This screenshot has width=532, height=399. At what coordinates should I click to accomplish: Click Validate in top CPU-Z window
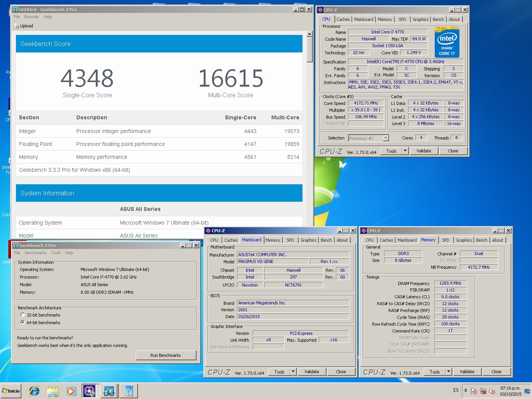424,151
